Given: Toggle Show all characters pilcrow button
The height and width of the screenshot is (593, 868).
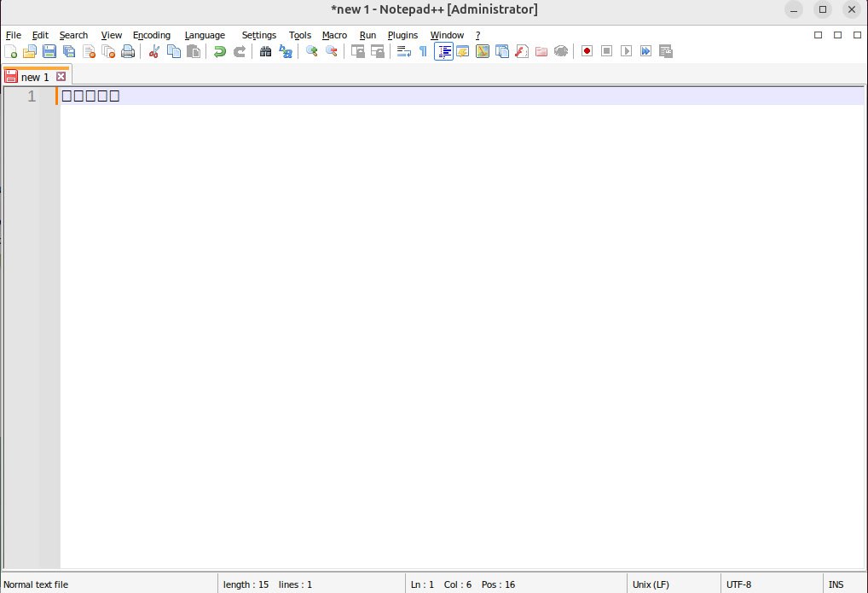Looking at the screenshot, I should pyautogui.click(x=423, y=51).
